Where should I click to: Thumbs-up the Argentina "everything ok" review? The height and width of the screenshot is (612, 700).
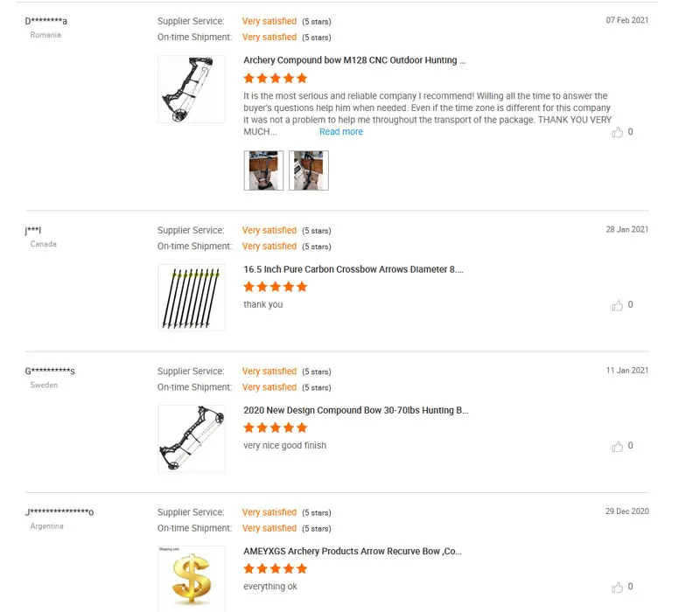click(x=618, y=587)
